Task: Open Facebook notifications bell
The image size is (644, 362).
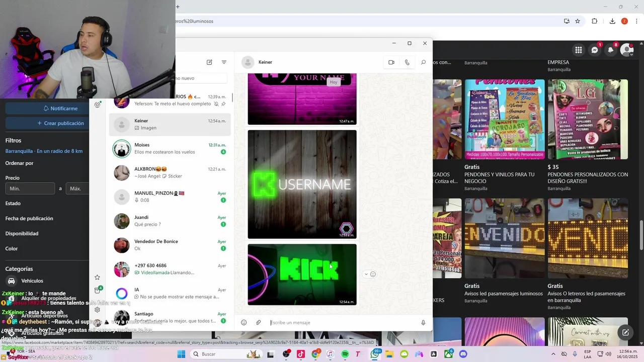Action: [611, 50]
